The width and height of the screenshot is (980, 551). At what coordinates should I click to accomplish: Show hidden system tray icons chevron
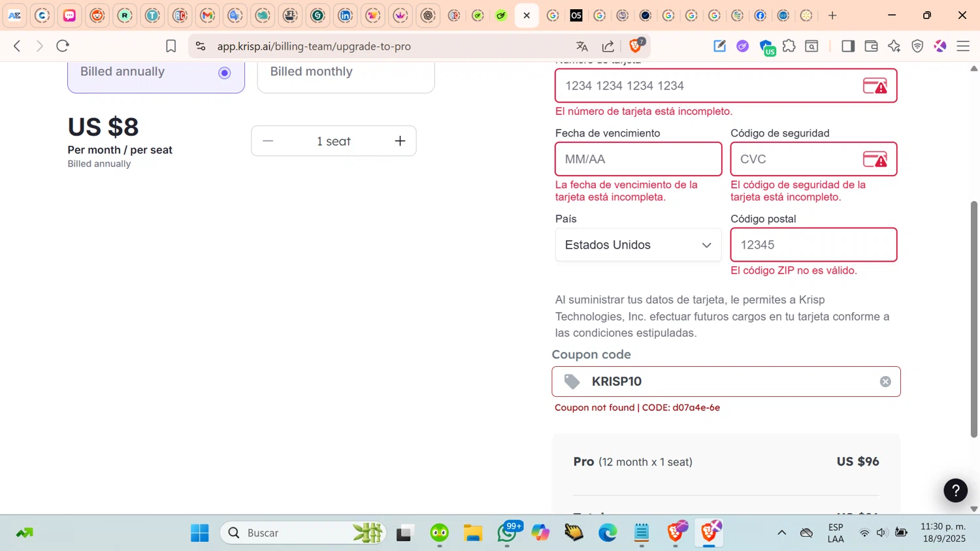point(781,533)
